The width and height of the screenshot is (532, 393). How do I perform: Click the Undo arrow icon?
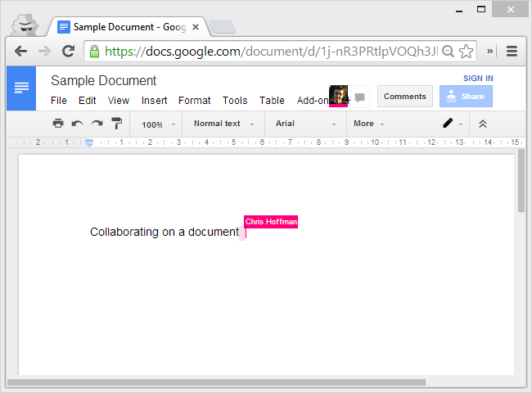[x=77, y=124]
